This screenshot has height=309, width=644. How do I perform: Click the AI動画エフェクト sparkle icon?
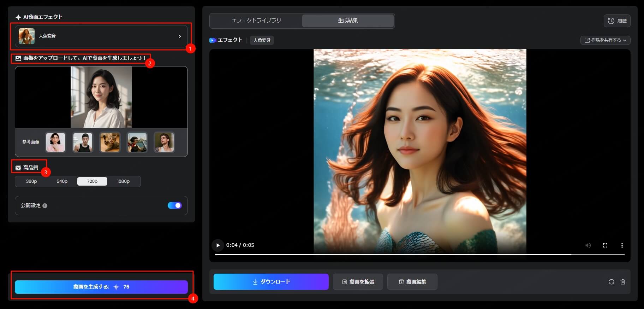click(18, 17)
